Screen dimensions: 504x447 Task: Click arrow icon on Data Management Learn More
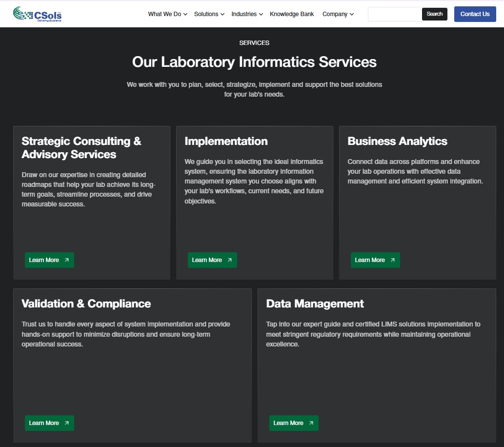pyautogui.click(x=311, y=423)
